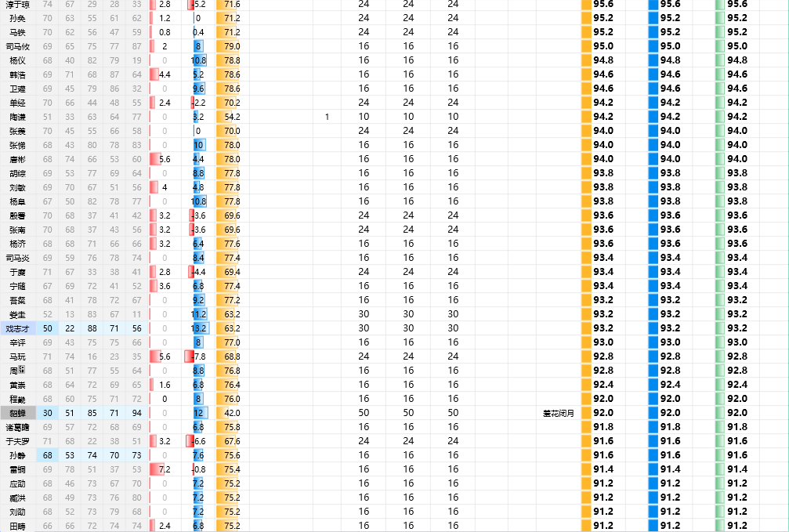
Task: Click the value 3.6 in 宁随's row
Action: tap(165, 286)
